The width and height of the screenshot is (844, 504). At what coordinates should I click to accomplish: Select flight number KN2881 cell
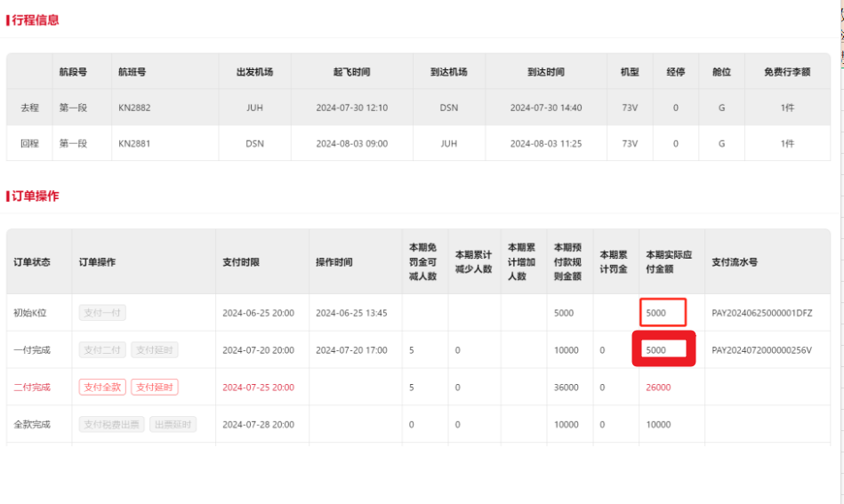tap(134, 143)
